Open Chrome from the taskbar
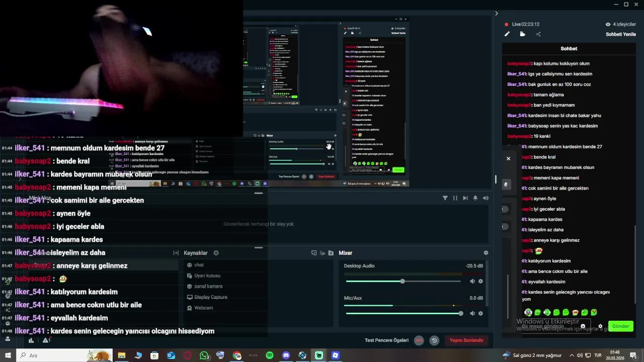644x362 pixels. pos(237,355)
